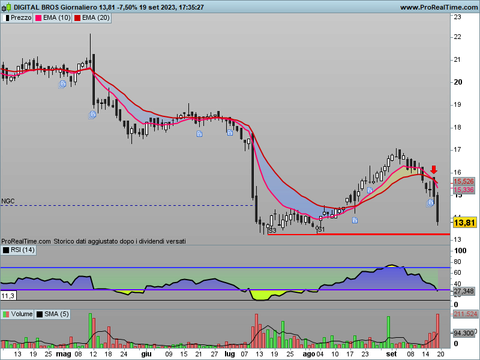
Task: Click the Volume panel label
Action: click(22, 314)
